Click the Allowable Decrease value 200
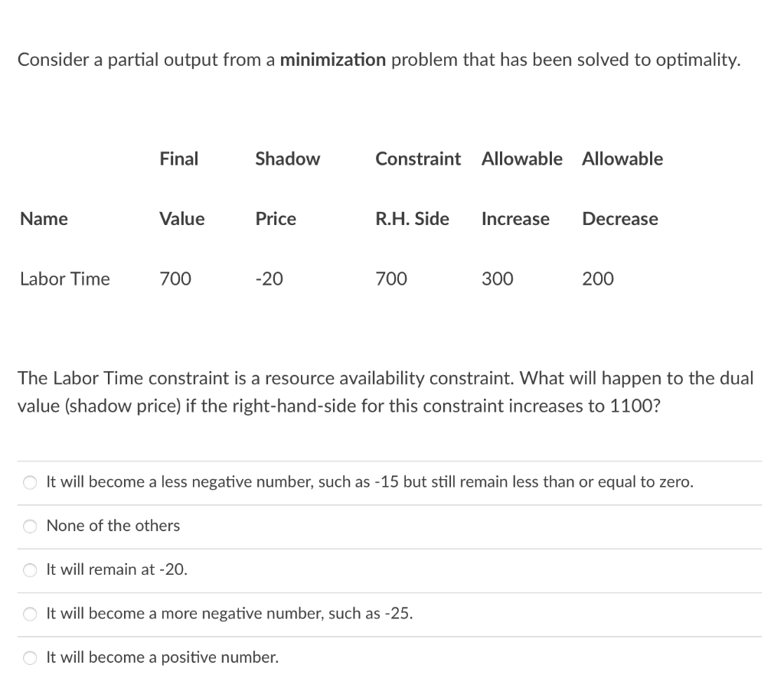The width and height of the screenshot is (784, 688). coord(597,279)
